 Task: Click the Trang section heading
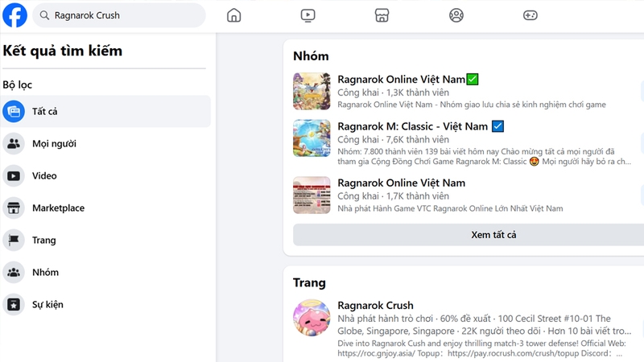(309, 283)
